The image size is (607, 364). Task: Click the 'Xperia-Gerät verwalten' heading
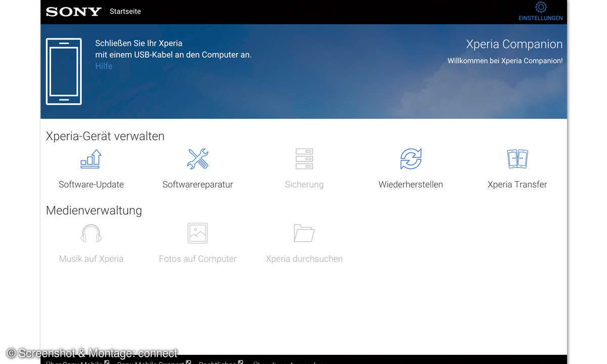click(105, 136)
